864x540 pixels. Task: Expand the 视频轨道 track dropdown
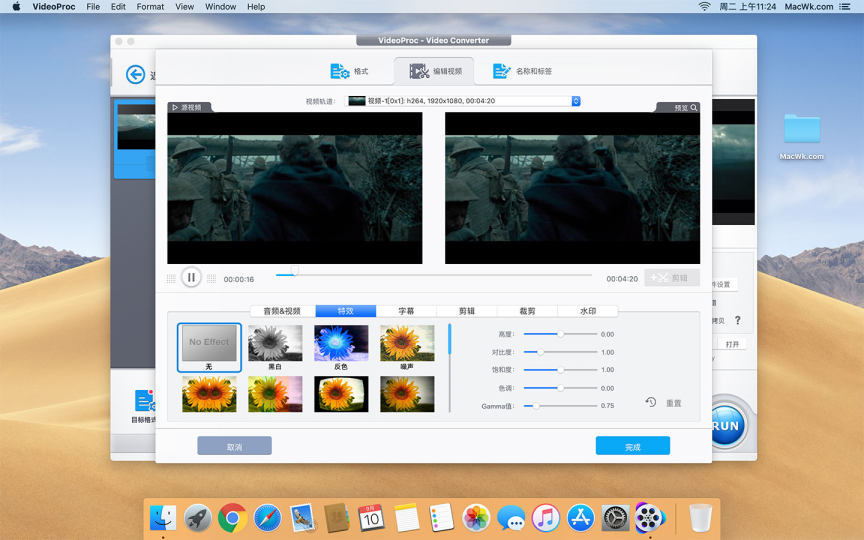(x=576, y=101)
